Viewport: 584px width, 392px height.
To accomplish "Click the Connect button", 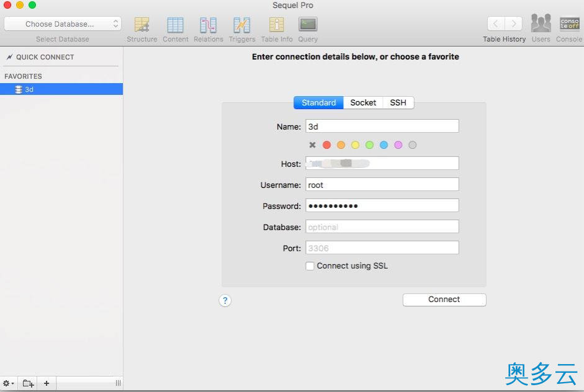I will (444, 300).
